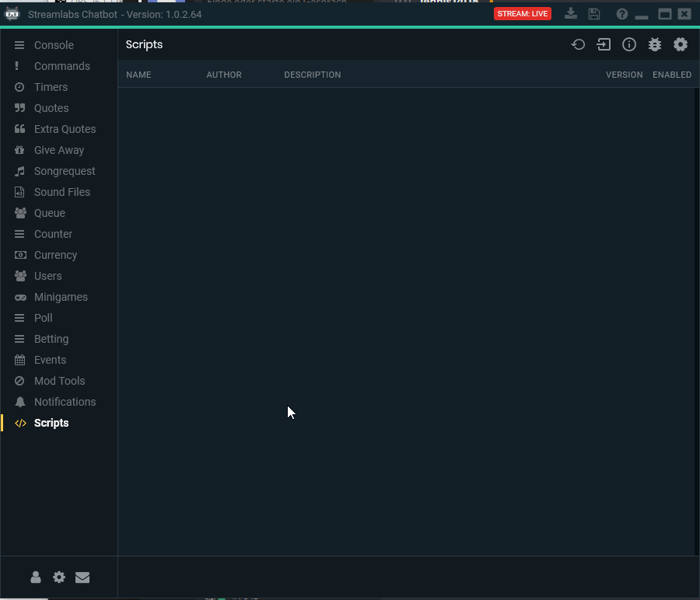Open the user account icon at bottom left
The image size is (700, 600).
point(36,577)
